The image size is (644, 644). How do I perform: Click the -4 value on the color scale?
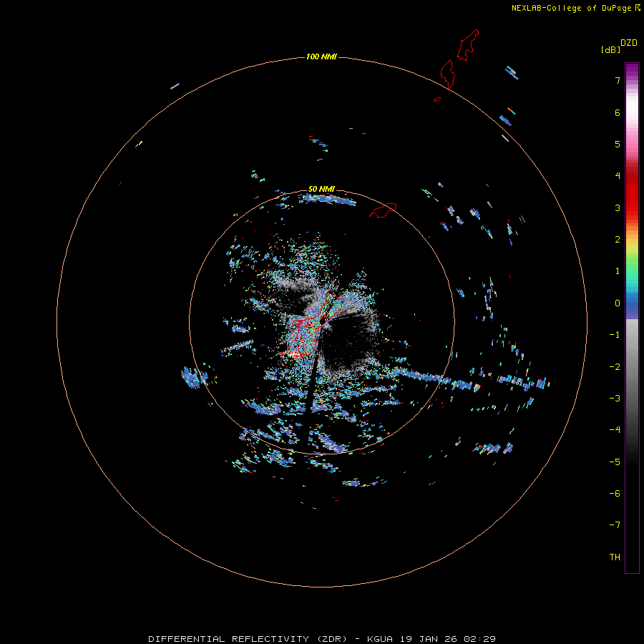pyautogui.click(x=615, y=430)
